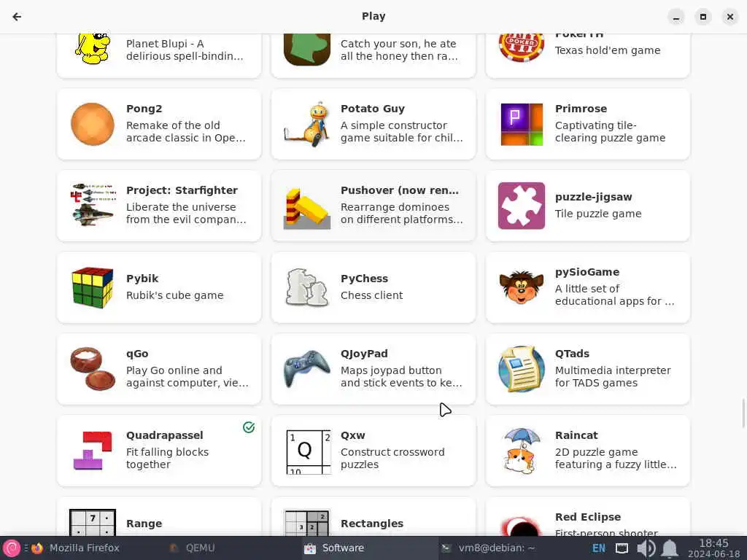This screenshot has width=747, height=560.
Task: Open the Rectangles title
Action: (371, 524)
